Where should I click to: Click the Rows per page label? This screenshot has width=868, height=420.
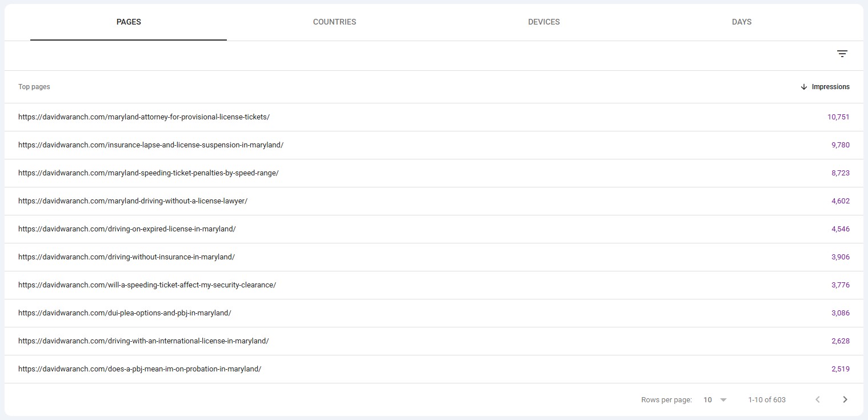click(x=666, y=400)
